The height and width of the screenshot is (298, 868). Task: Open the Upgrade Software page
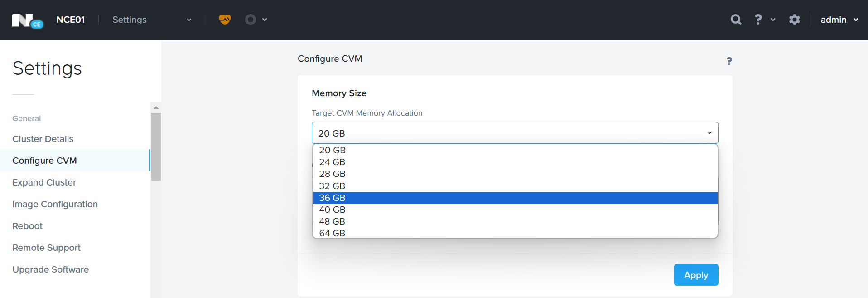pos(51,269)
